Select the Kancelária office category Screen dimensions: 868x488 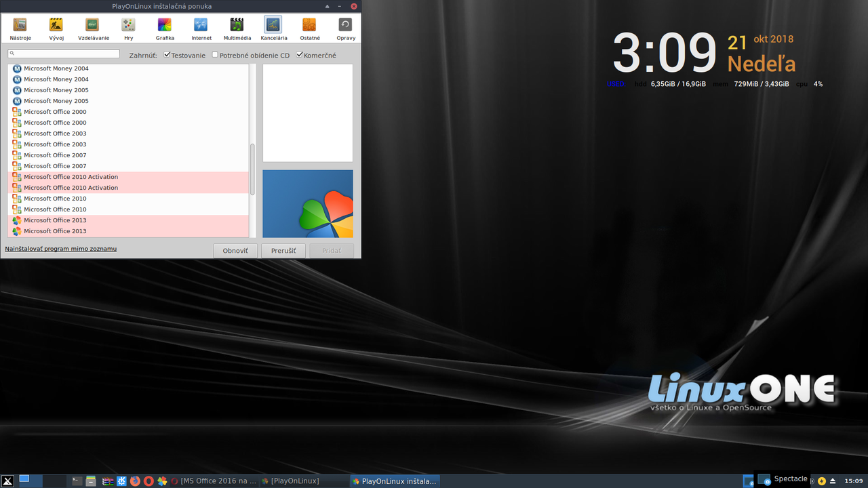coord(273,29)
